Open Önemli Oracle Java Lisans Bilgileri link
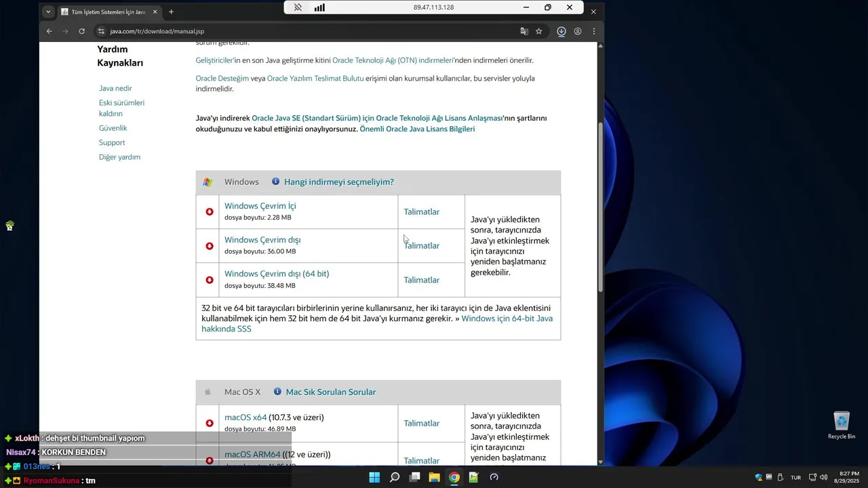The height and width of the screenshot is (488, 868). pos(417,129)
